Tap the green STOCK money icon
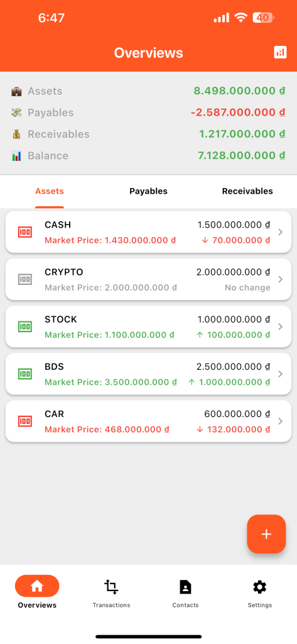Screen dimensions: 297x644 [x=25, y=326]
